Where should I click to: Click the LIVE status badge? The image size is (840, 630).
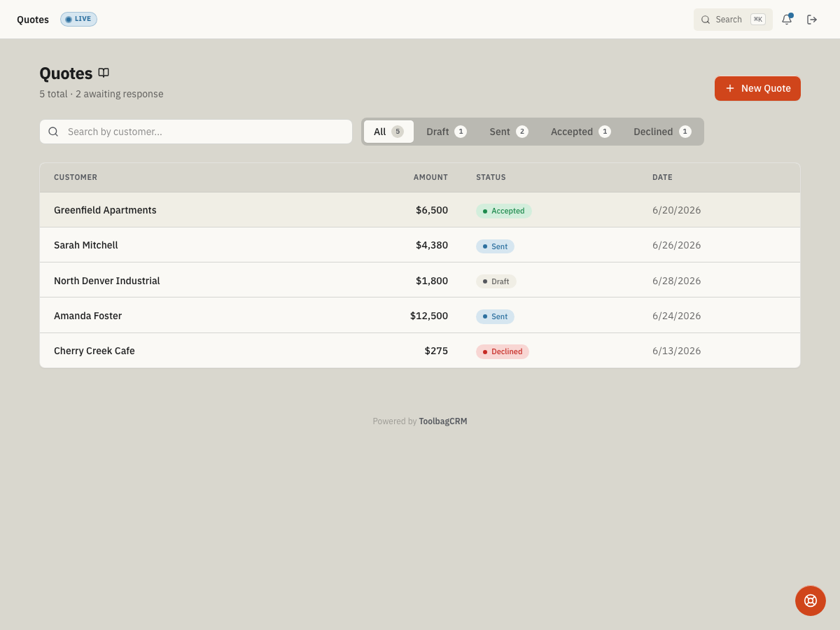(78, 19)
